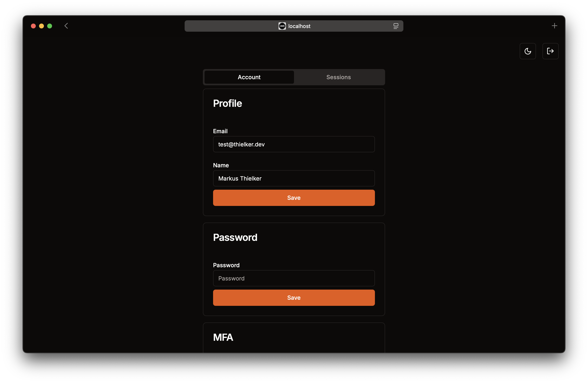Viewport: 588px width, 383px height.
Task: Save the new Password
Action: pyautogui.click(x=294, y=298)
